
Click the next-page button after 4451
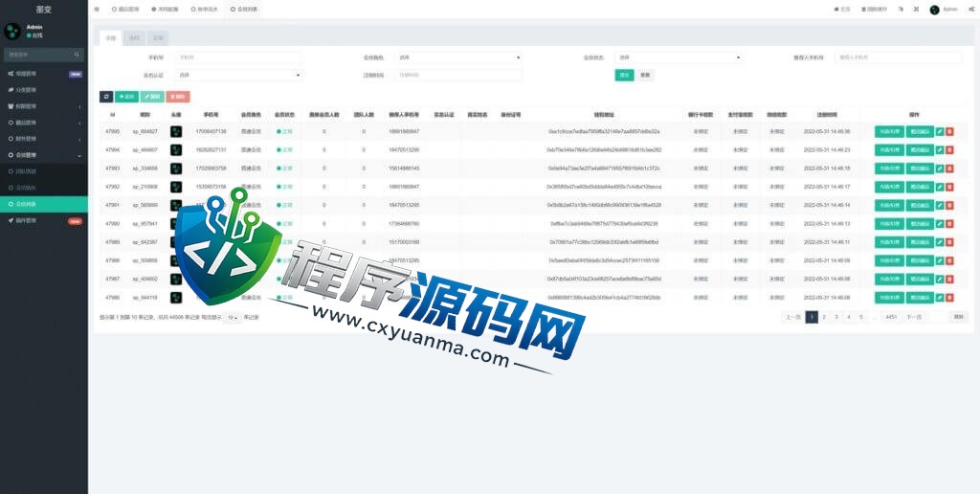(x=914, y=317)
